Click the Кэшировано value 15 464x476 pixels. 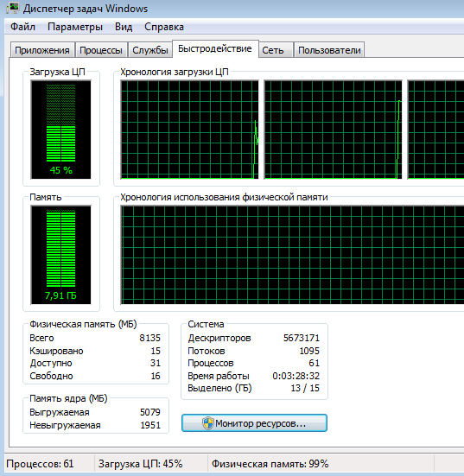(x=156, y=351)
